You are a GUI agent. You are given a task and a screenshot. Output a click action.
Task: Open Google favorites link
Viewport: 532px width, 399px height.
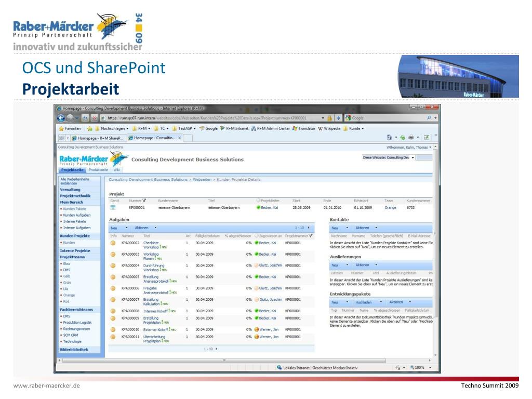(x=208, y=129)
